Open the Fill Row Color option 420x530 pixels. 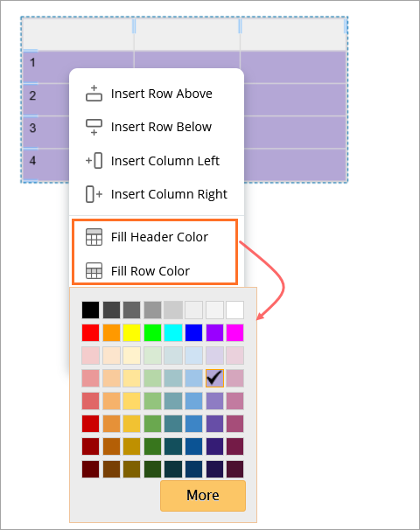tap(157, 271)
